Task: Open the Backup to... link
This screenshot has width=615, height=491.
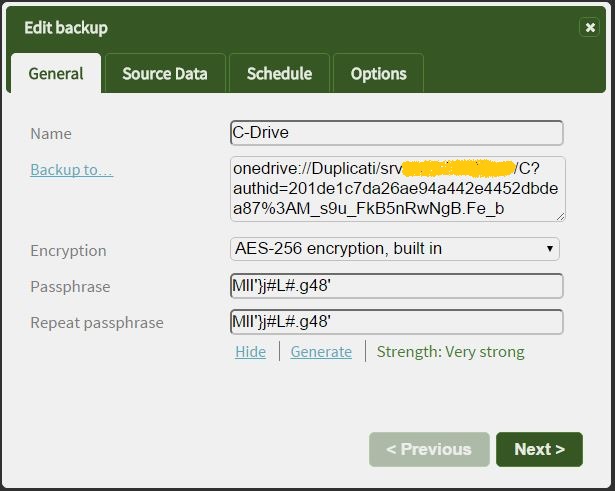Action: pyautogui.click(x=71, y=170)
